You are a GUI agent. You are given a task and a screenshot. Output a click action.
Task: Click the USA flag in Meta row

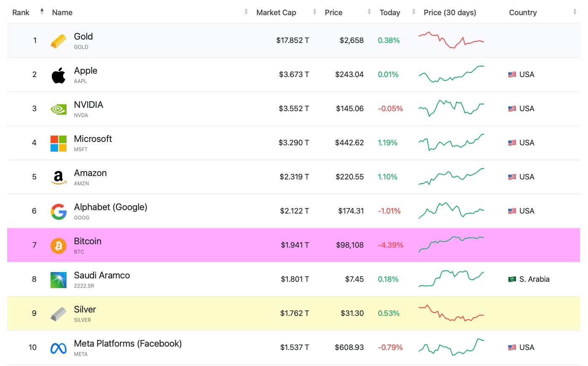coord(512,347)
